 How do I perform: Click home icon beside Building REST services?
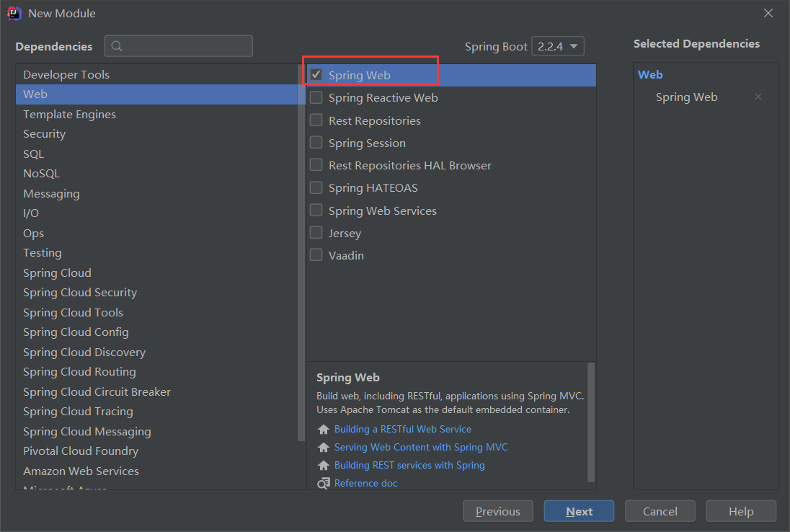click(x=324, y=466)
